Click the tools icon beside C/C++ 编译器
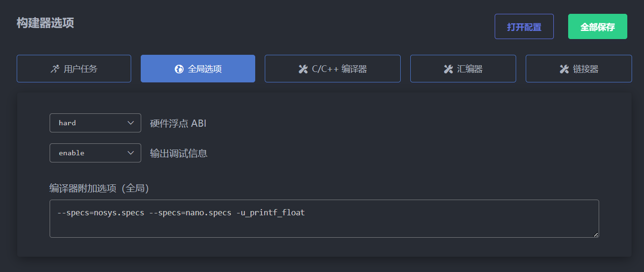This screenshot has width=644, height=272. [303, 69]
